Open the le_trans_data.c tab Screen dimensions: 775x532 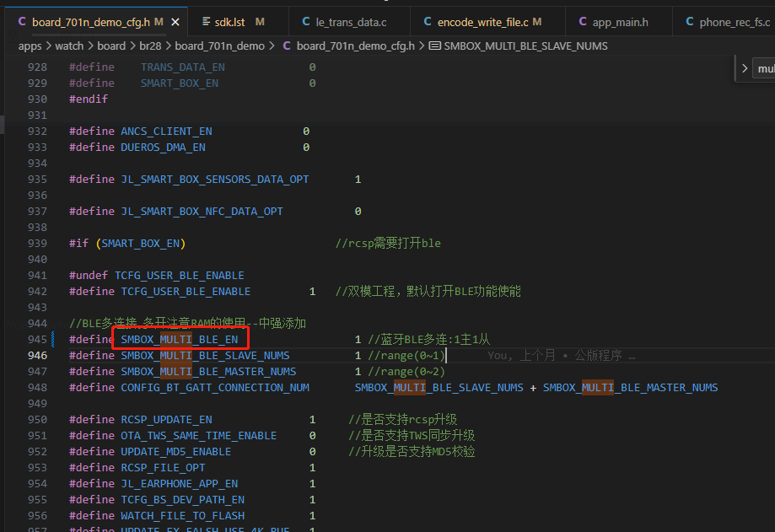tap(350, 22)
